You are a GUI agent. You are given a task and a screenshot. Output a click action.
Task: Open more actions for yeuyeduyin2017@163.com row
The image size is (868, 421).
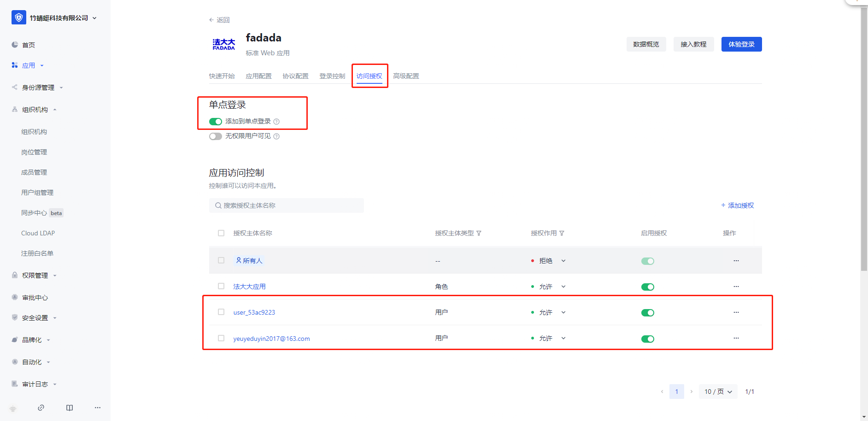[x=736, y=338]
